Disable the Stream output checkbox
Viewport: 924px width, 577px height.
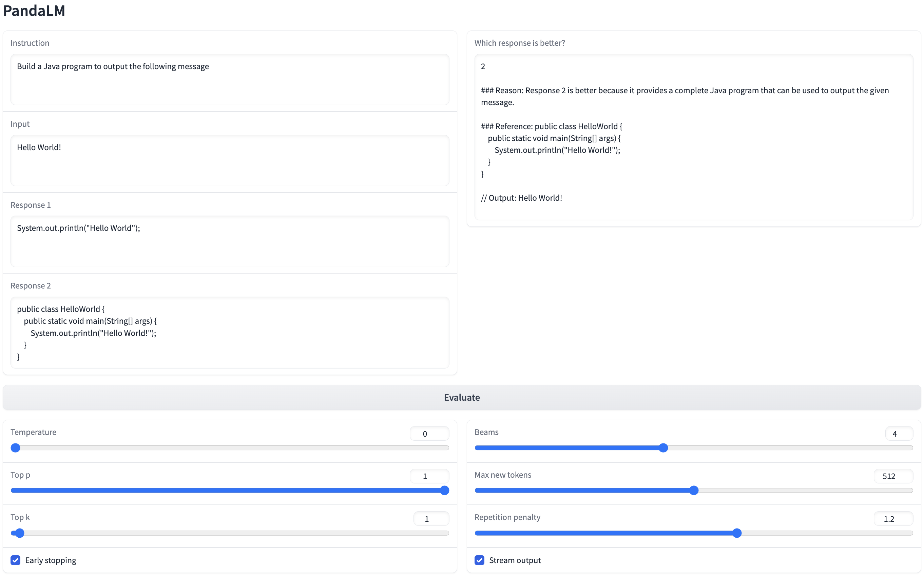pos(480,560)
